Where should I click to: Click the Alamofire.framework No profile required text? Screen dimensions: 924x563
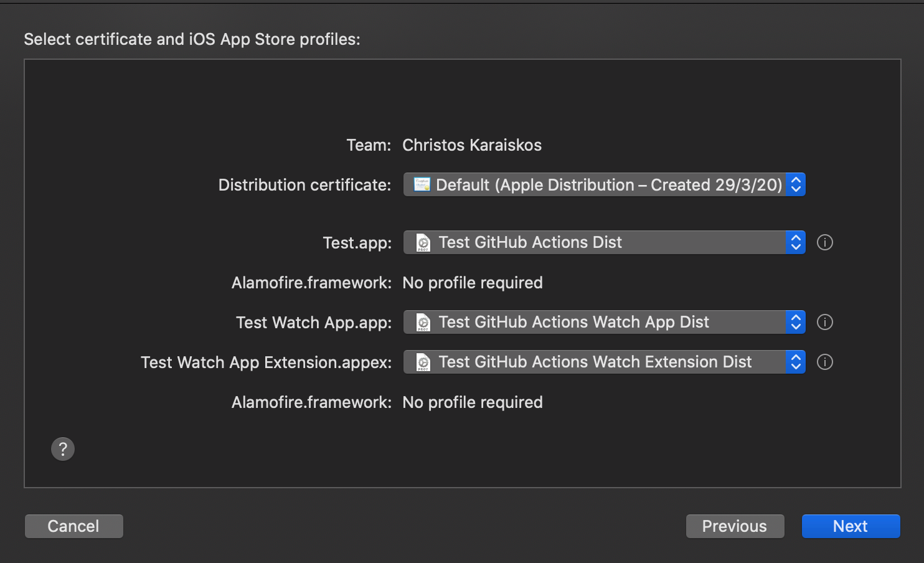coord(473,282)
